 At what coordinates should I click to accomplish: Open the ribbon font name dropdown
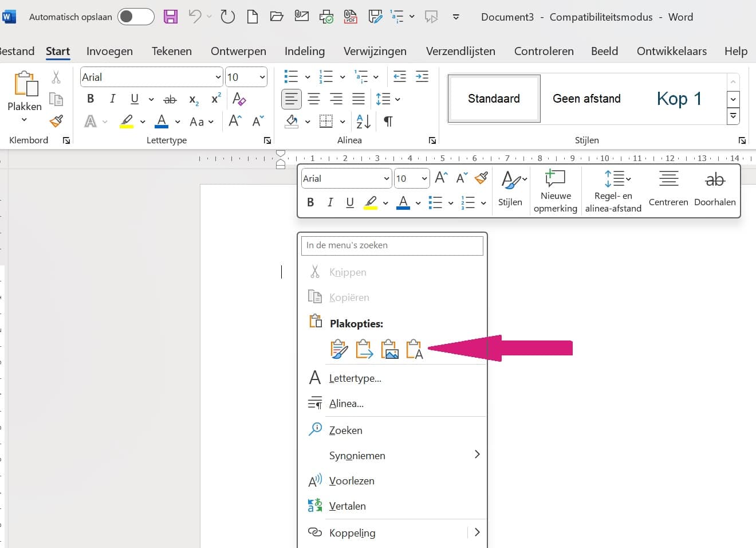coord(218,77)
